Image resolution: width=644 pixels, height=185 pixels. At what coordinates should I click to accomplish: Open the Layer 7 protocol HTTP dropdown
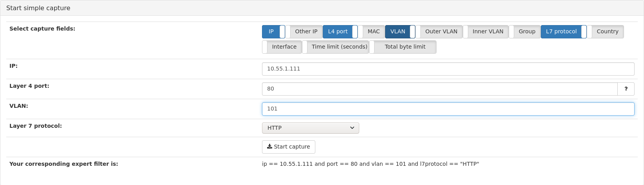[x=311, y=128]
